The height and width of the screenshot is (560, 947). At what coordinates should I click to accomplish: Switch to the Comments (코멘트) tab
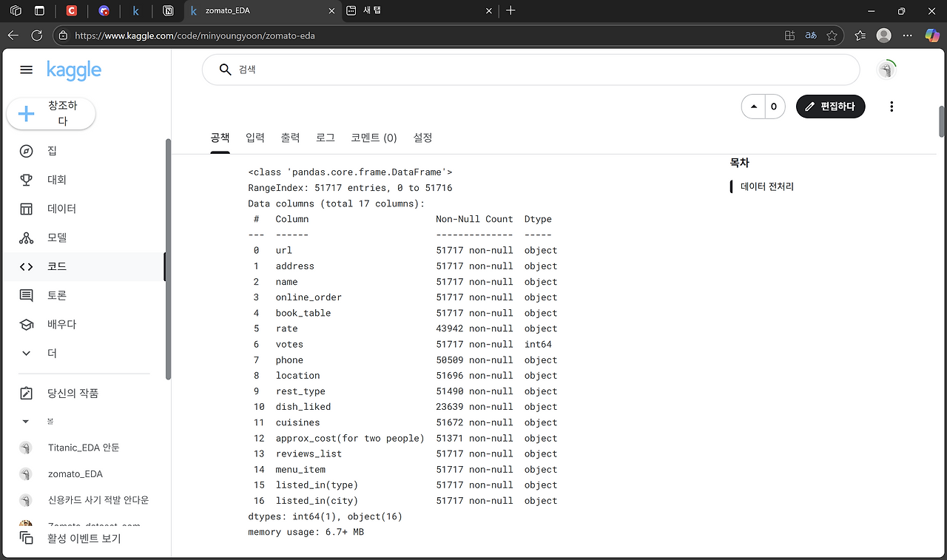point(374,138)
